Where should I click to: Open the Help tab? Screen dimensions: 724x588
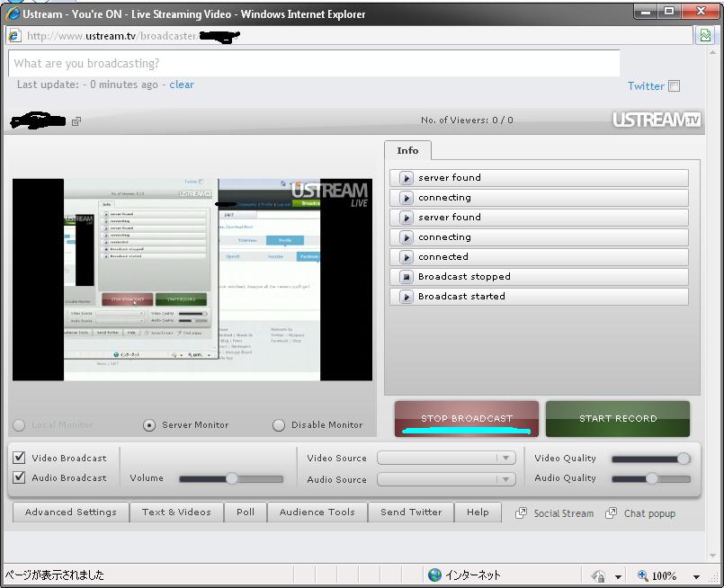tap(478, 512)
